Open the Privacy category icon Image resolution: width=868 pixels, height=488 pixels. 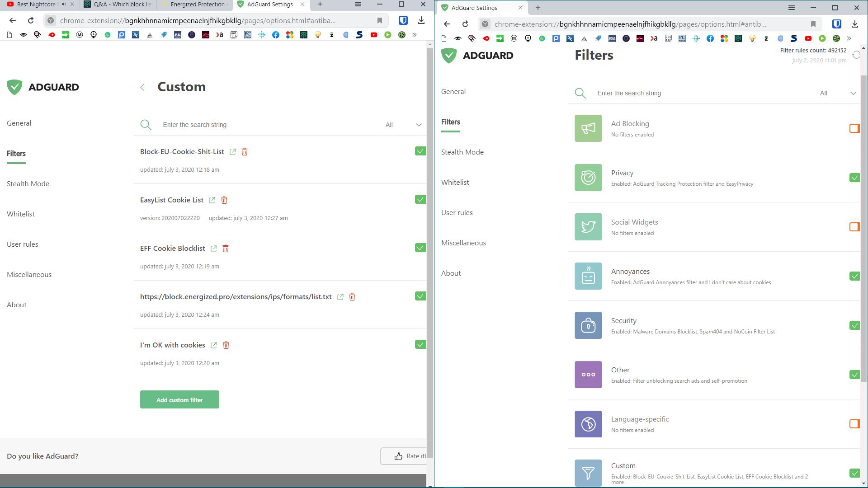coord(588,178)
